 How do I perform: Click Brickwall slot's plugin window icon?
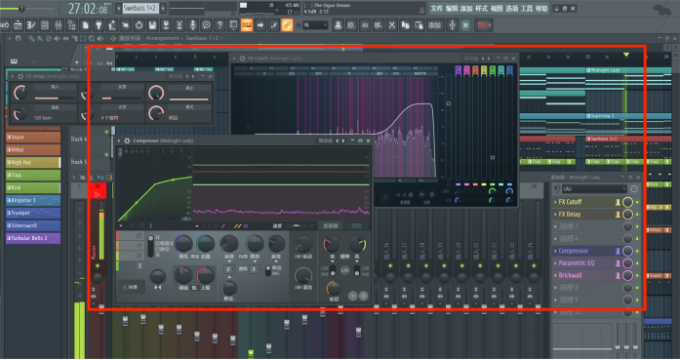(x=617, y=275)
